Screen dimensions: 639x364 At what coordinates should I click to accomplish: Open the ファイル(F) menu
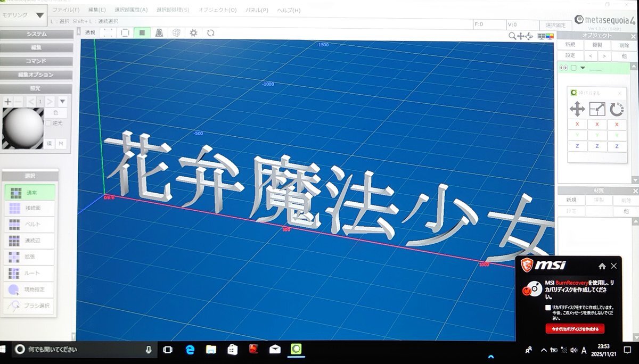[x=65, y=10]
